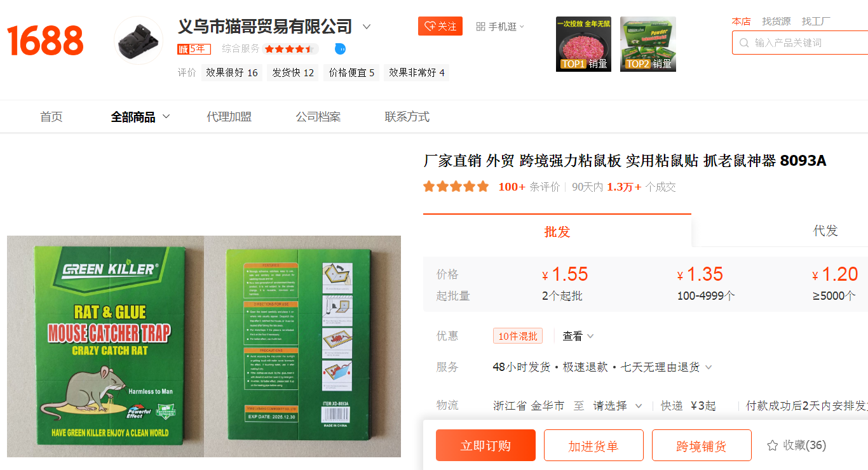Viewport: 868px width, 470px height.
Task: Click the 48小时发货 service text
Action: [522, 367]
